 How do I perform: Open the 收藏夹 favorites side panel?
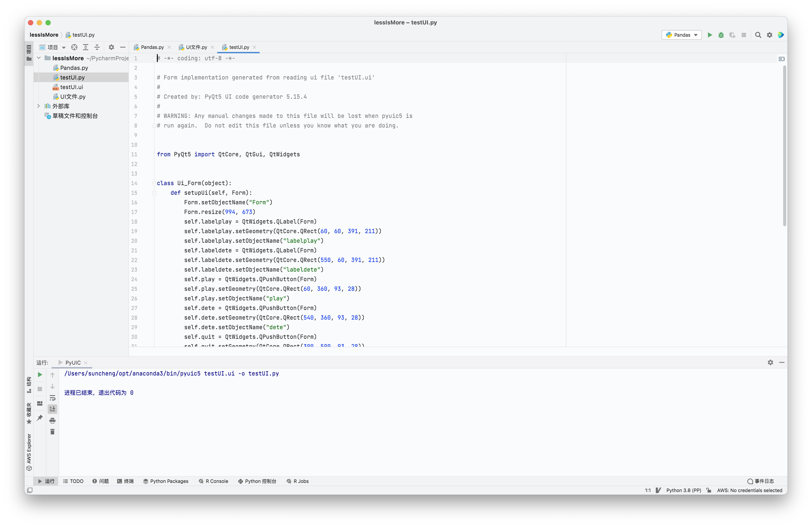tap(29, 413)
